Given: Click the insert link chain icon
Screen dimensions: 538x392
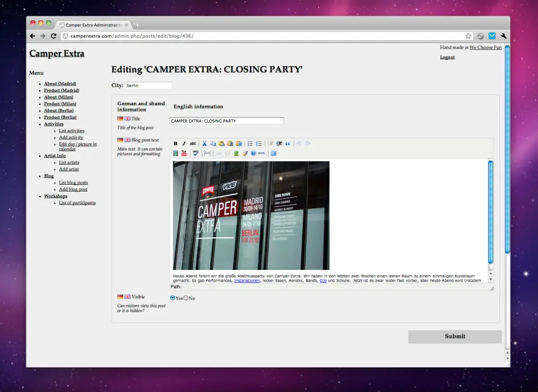Looking at the screenshot, I should pyautogui.click(x=219, y=153).
